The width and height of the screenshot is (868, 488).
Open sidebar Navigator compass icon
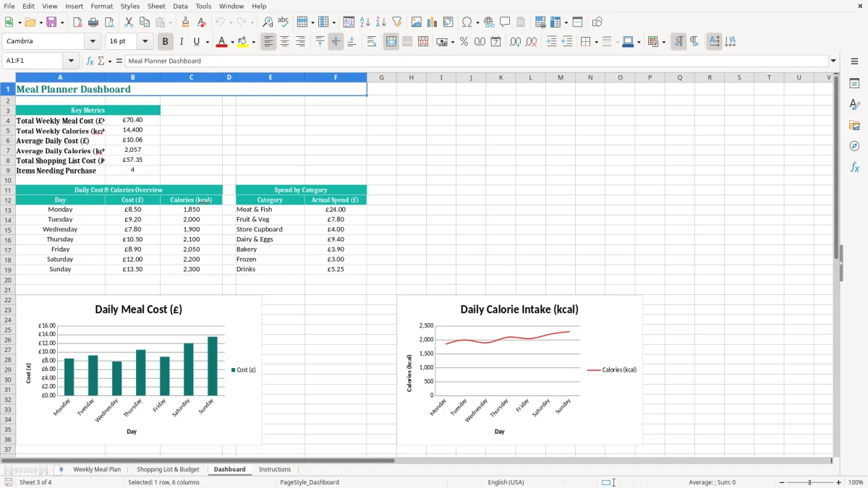[854, 146]
